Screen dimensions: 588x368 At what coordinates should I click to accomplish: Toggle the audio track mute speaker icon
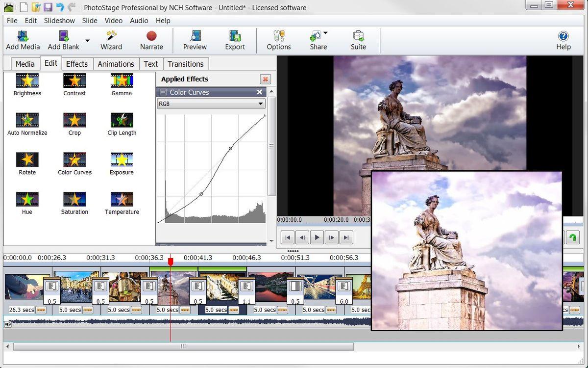tap(8, 324)
